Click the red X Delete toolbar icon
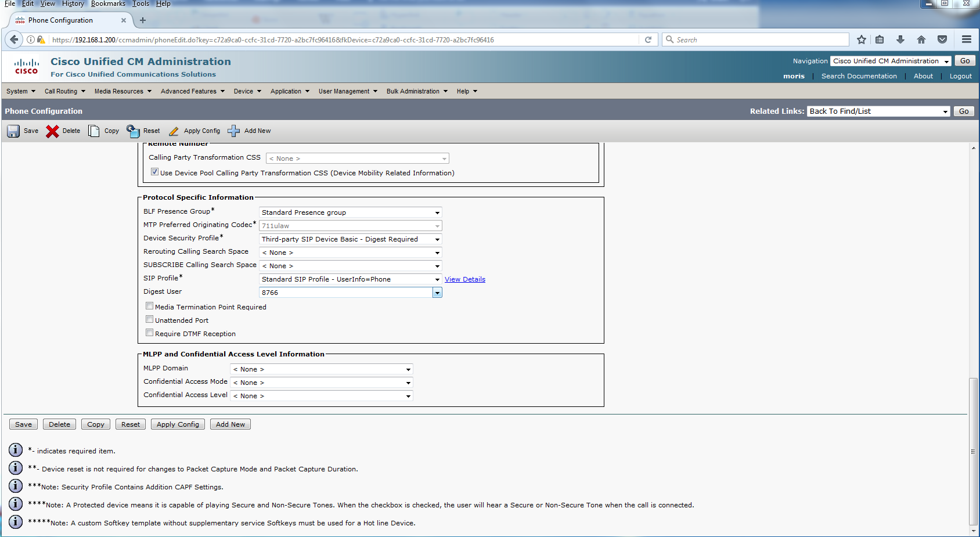The width and height of the screenshot is (980, 537). click(52, 131)
